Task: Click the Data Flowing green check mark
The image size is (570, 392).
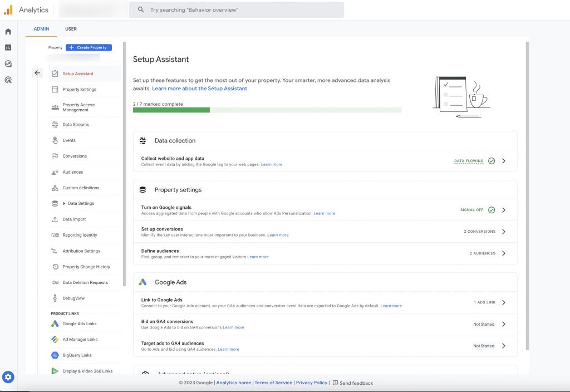Action: click(x=492, y=161)
